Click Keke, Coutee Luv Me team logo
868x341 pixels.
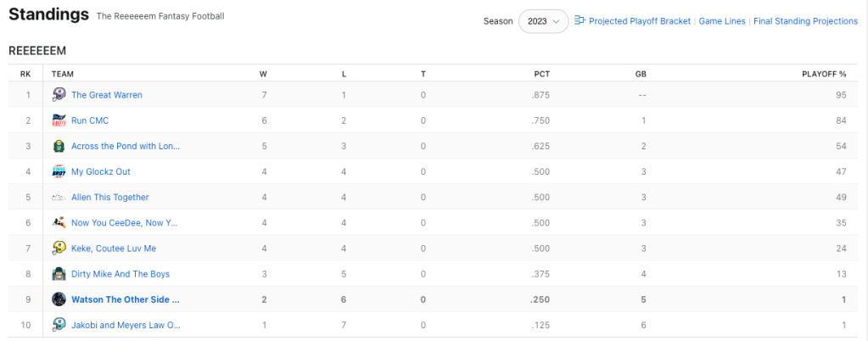(59, 248)
